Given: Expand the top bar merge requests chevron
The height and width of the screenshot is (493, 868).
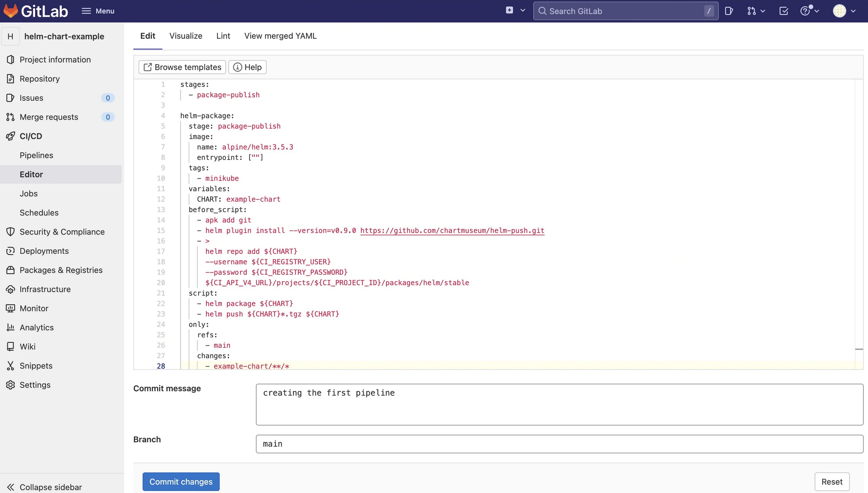Looking at the screenshot, I should click(x=763, y=11).
